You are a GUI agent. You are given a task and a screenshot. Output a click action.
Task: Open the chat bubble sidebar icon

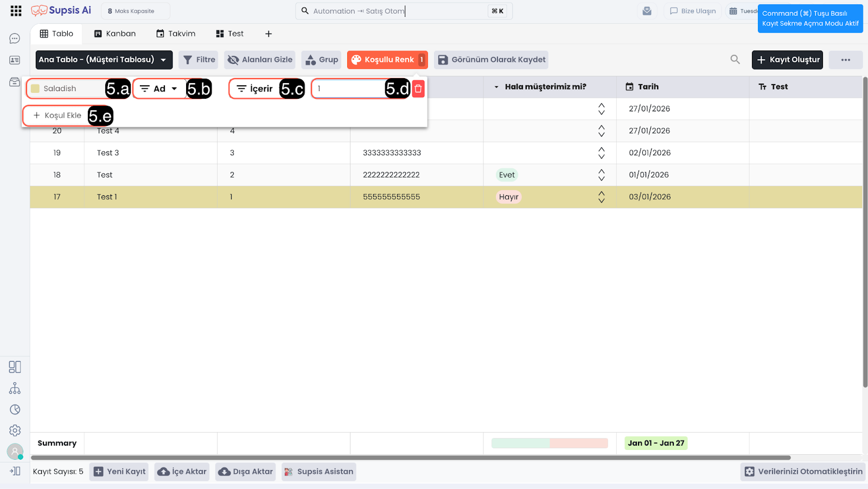(15, 39)
